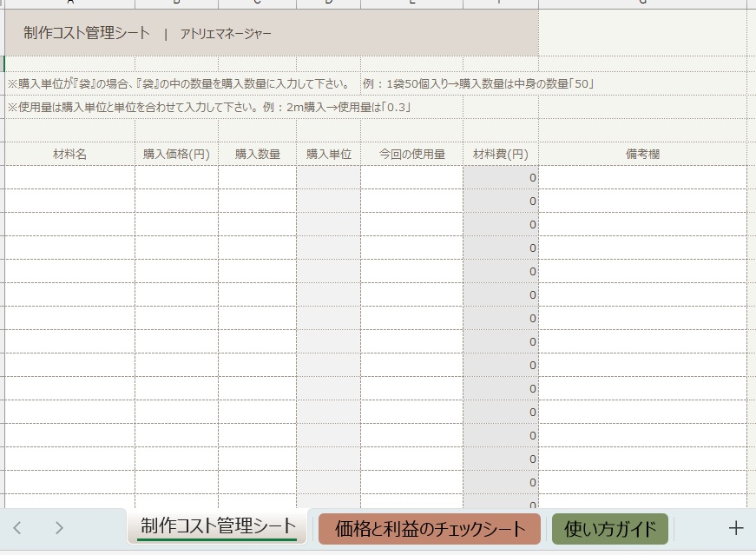Click the 今回の使用量 header cell
Screen dimensions: 756x555
coord(412,153)
